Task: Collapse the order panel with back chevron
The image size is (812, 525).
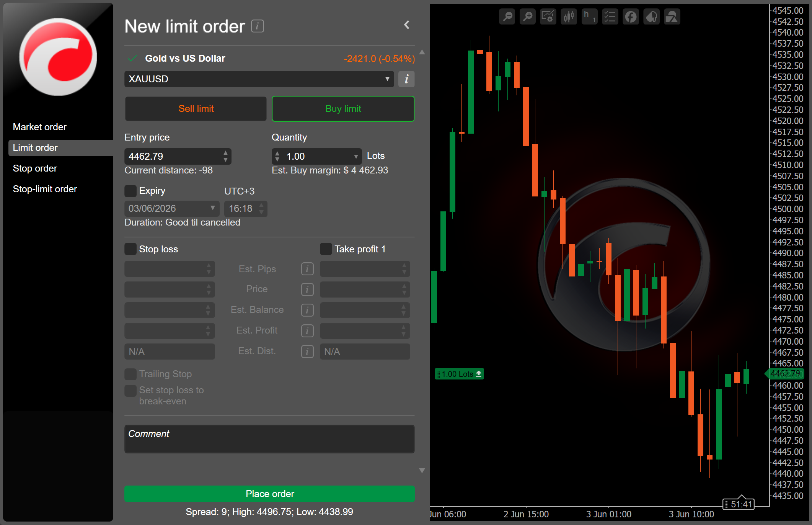Action: [x=407, y=25]
